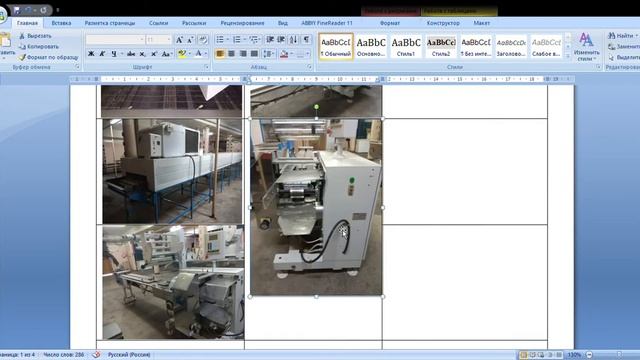Click spell check icon in status bar
Image resolution: width=640 pixels, height=360 pixels.
[96, 355]
